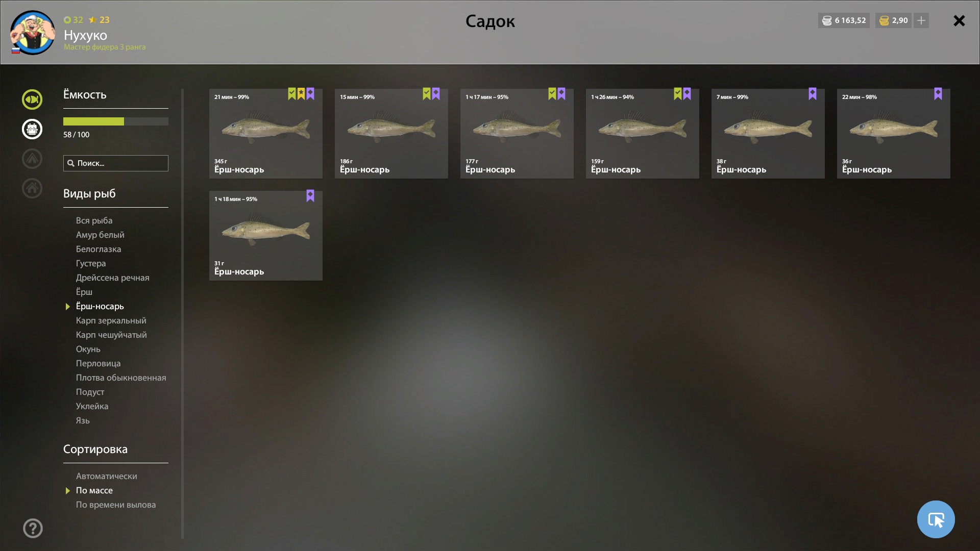Open the help question mark icon
Screen dimensions: 980x551
[x=33, y=528]
